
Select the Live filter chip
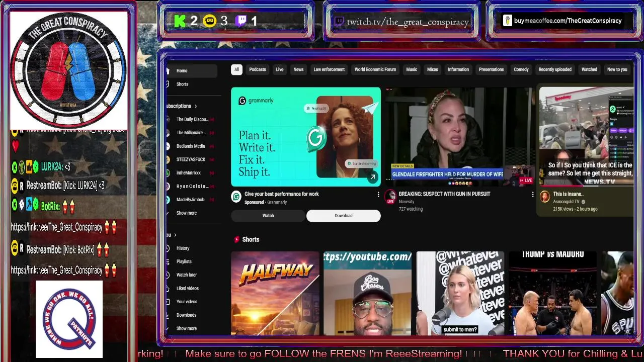[x=280, y=69]
